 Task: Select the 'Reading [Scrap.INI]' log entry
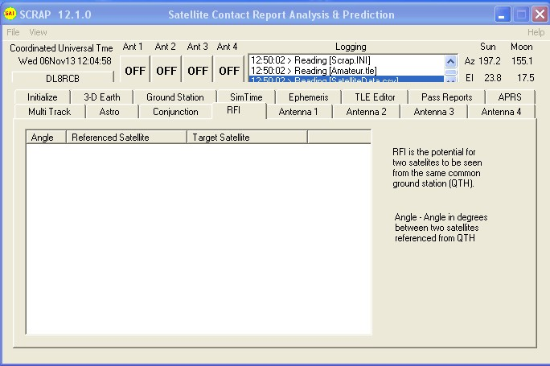[x=346, y=60]
